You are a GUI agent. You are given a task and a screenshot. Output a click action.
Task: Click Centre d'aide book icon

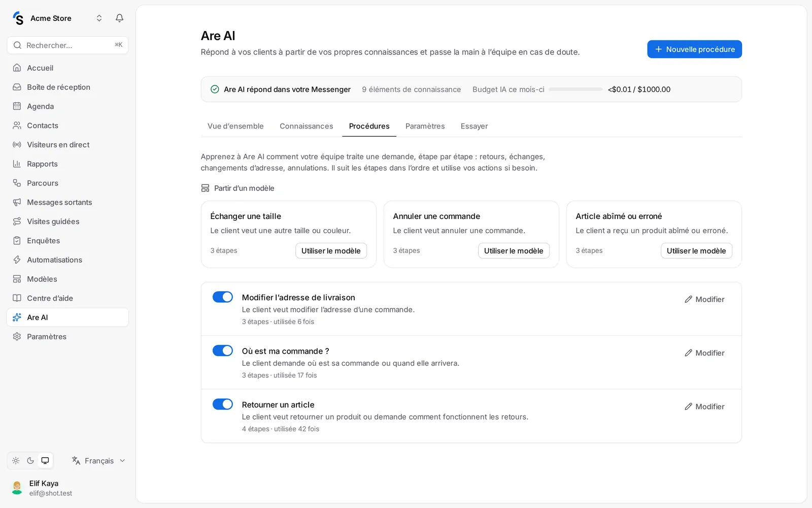[x=17, y=298]
